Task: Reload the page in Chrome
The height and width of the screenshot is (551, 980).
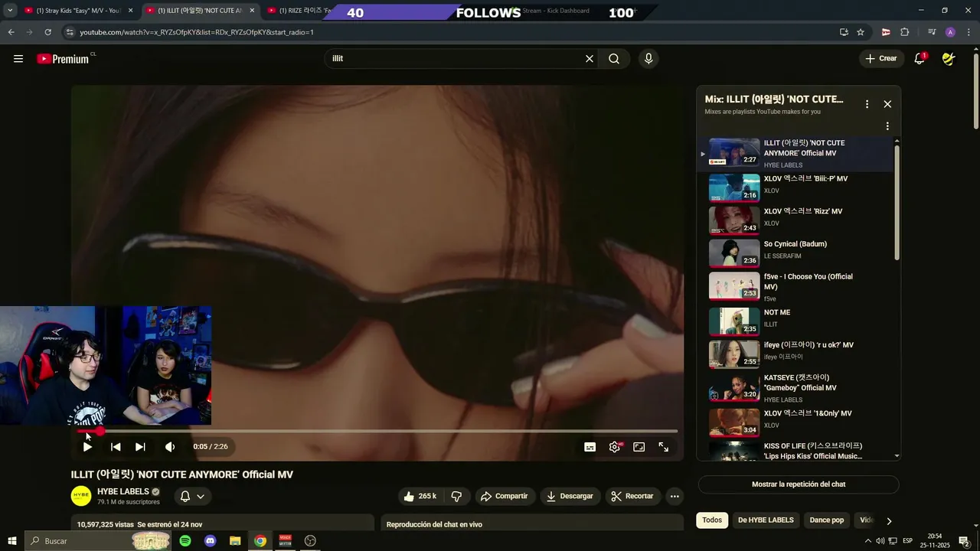Action: click(47, 32)
